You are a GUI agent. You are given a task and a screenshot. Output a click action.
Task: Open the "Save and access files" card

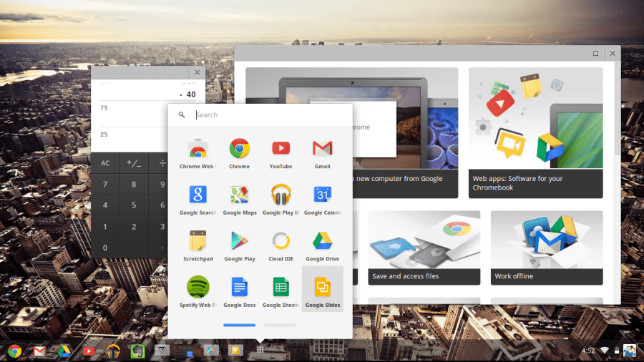click(x=424, y=248)
